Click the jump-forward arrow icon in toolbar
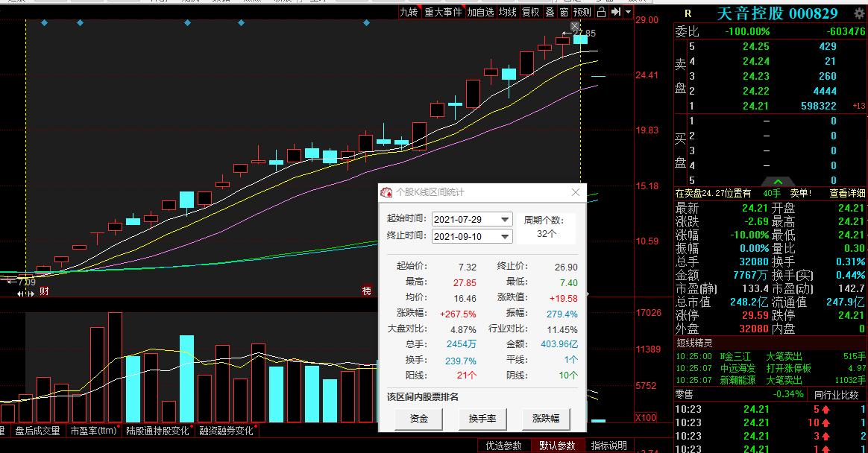 (x=616, y=12)
